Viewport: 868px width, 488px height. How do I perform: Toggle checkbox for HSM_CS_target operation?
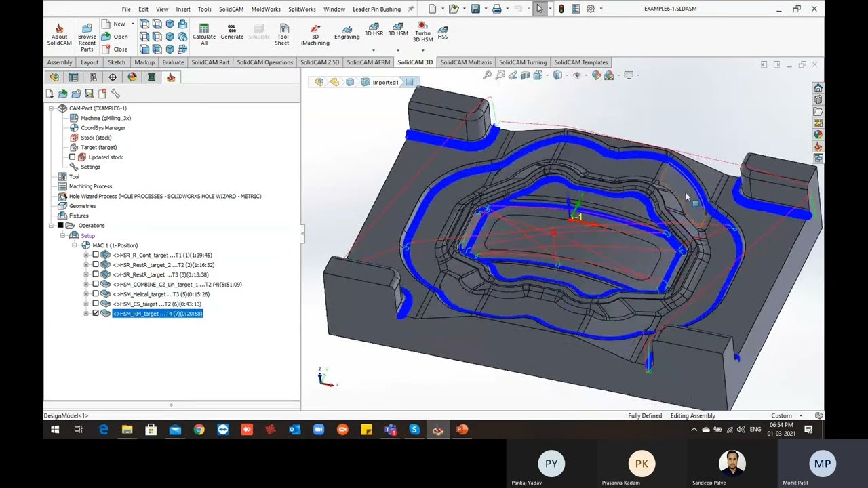point(96,304)
